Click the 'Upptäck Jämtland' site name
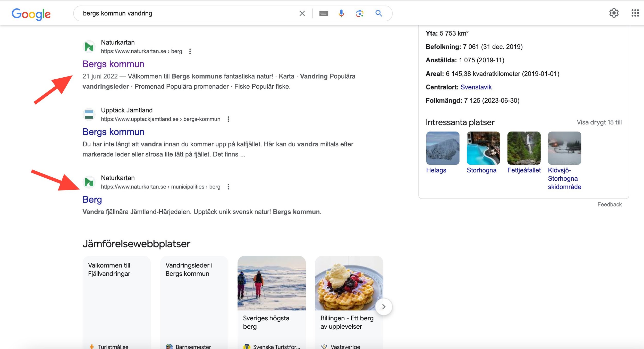Image resolution: width=644 pixels, height=349 pixels. [x=127, y=110]
